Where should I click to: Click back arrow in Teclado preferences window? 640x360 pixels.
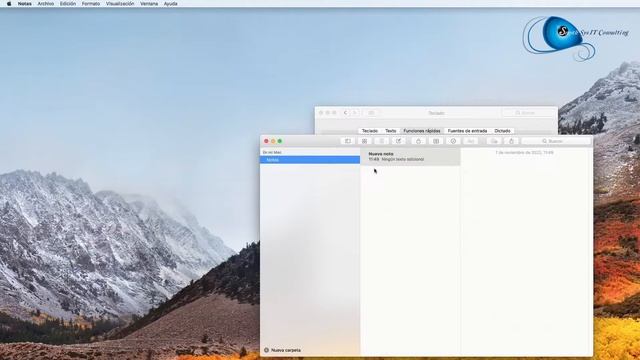(345, 113)
